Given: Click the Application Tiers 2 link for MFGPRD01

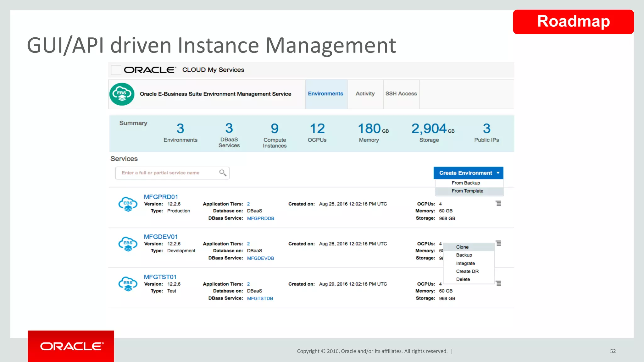Looking at the screenshot, I should coord(248,204).
